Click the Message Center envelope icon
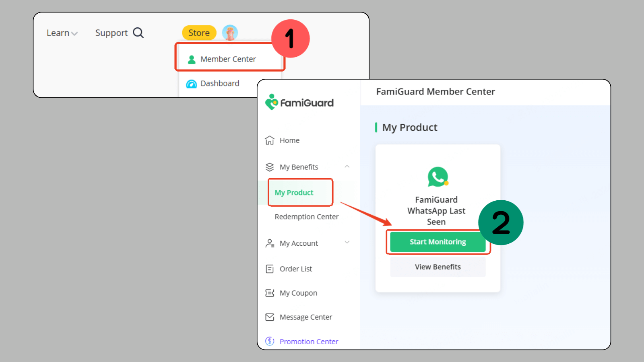The height and width of the screenshot is (362, 644). pos(270,317)
